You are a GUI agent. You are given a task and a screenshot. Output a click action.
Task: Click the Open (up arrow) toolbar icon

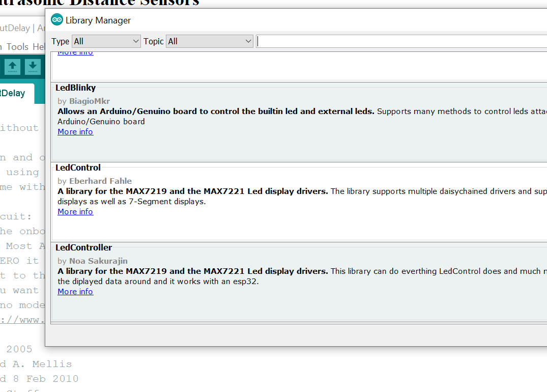(x=13, y=67)
